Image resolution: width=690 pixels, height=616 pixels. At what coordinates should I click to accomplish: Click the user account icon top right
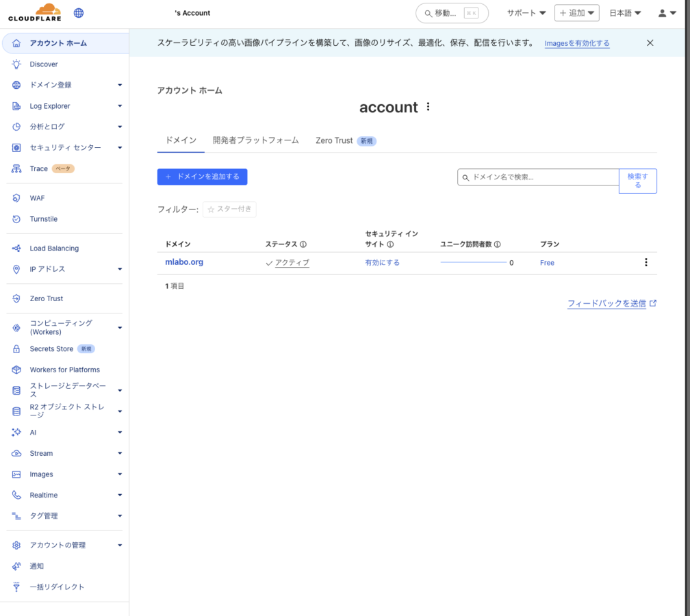[x=665, y=12]
